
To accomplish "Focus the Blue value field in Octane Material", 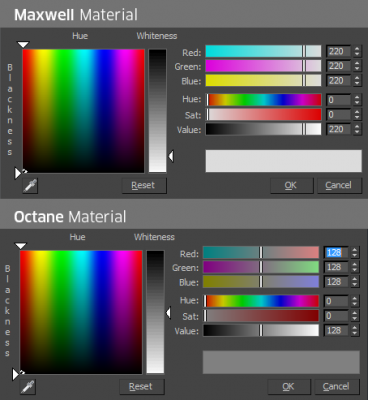I will tap(336, 282).
